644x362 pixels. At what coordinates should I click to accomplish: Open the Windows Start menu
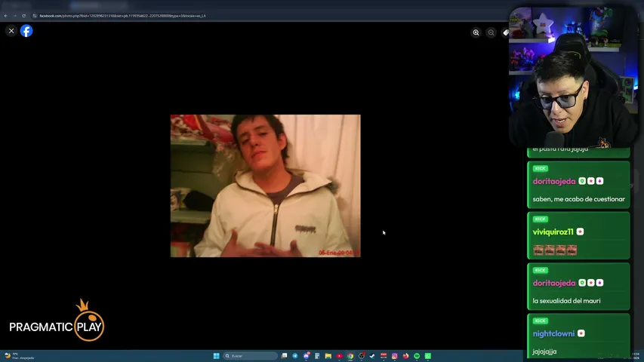point(217,356)
